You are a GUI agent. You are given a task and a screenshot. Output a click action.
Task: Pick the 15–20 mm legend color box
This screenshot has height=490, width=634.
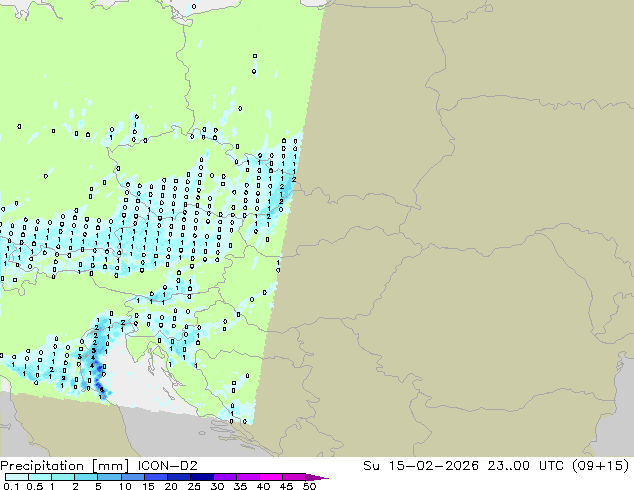pos(155,477)
